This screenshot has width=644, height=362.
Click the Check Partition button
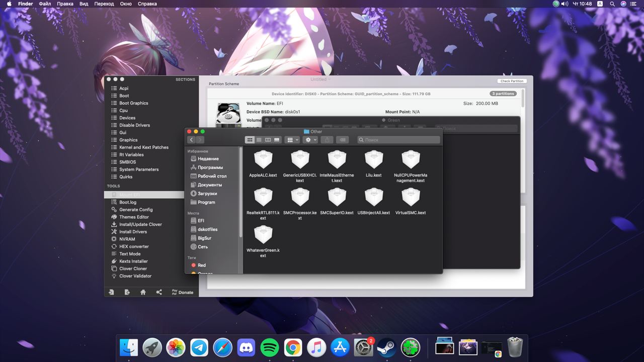[512, 81]
